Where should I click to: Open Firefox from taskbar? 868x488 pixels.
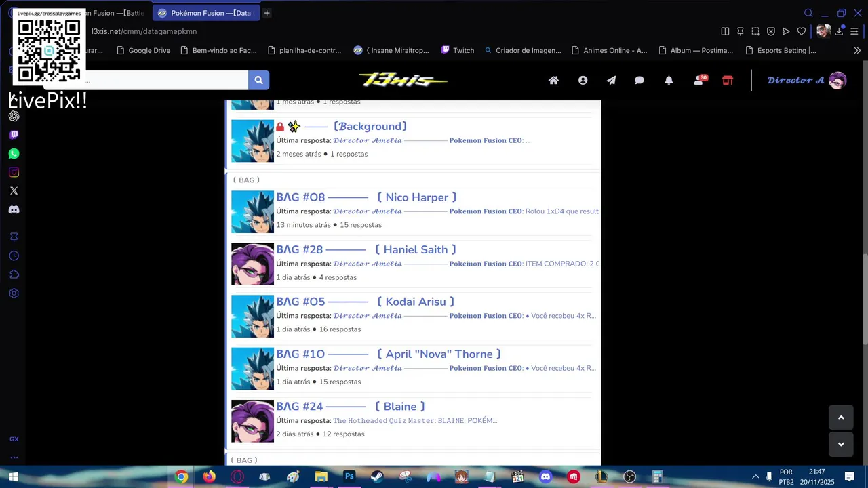[209, 477]
